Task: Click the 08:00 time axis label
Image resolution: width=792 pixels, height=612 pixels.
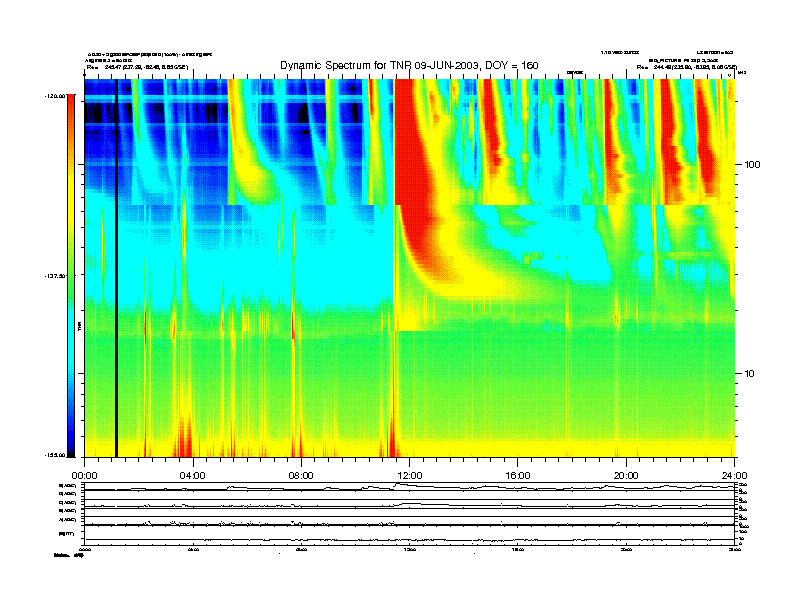Action: point(301,476)
